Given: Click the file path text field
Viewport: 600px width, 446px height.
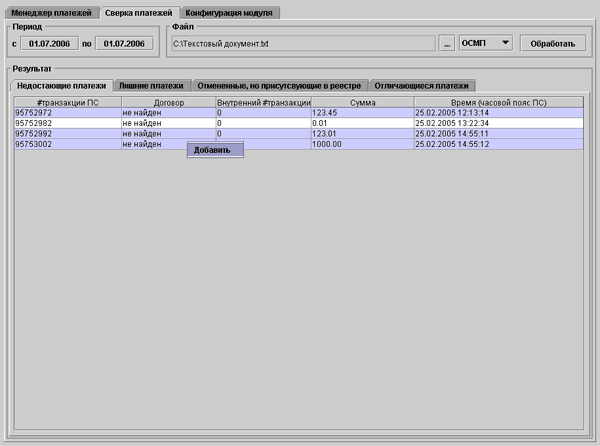Looking at the screenshot, I should point(300,44).
